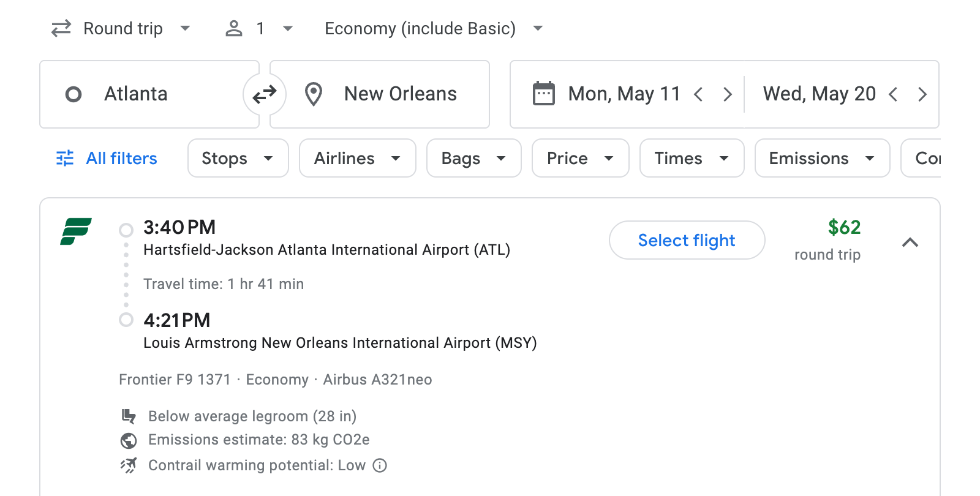Click the emissions estimate globe icon
Image resolution: width=980 pixels, height=496 pixels.
129,440
